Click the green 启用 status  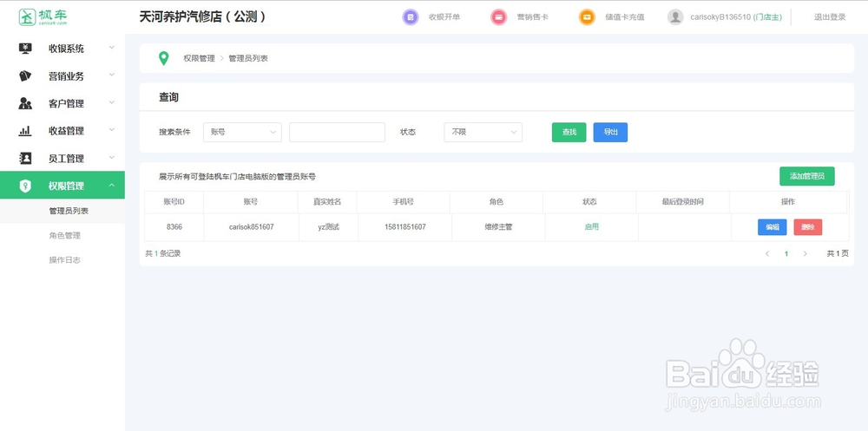click(x=592, y=227)
